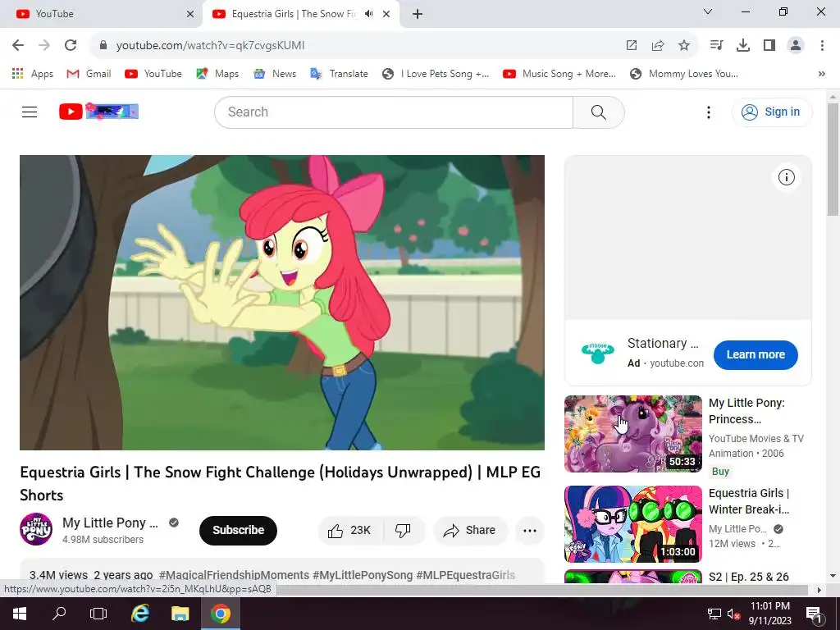840x630 pixels.
Task: Open 'Mommy Loves You' bookmark
Action: pyautogui.click(x=683, y=74)
